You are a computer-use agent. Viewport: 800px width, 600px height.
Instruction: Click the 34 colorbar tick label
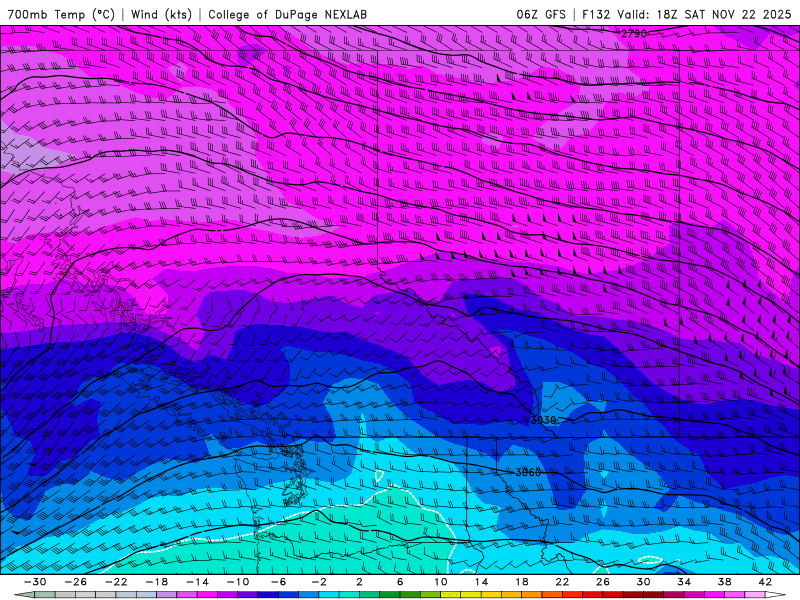(x=684, y=582)
